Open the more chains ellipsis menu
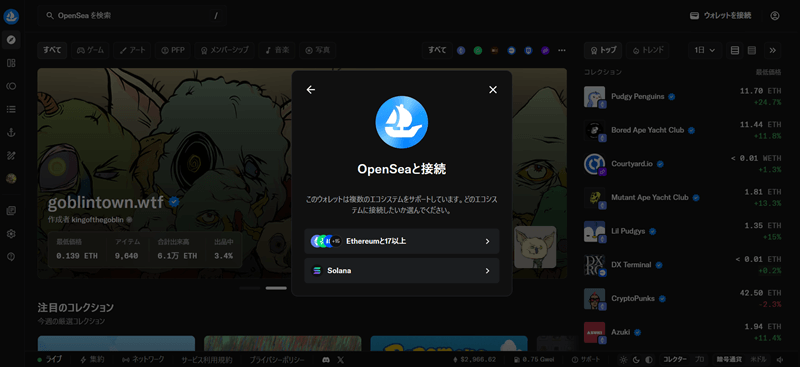Image resolution: width=800 pixels, height=367 pixels. [x=562, y=51]
